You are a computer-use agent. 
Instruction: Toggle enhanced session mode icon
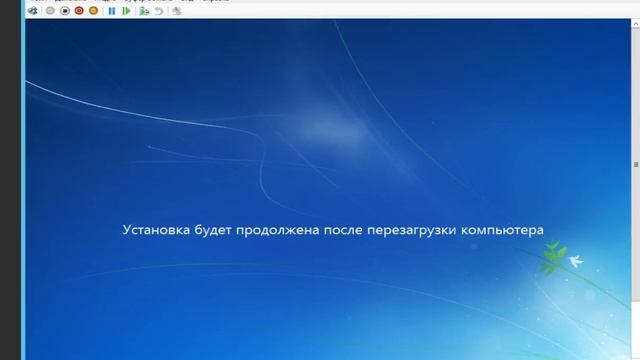tap(177, 11)
